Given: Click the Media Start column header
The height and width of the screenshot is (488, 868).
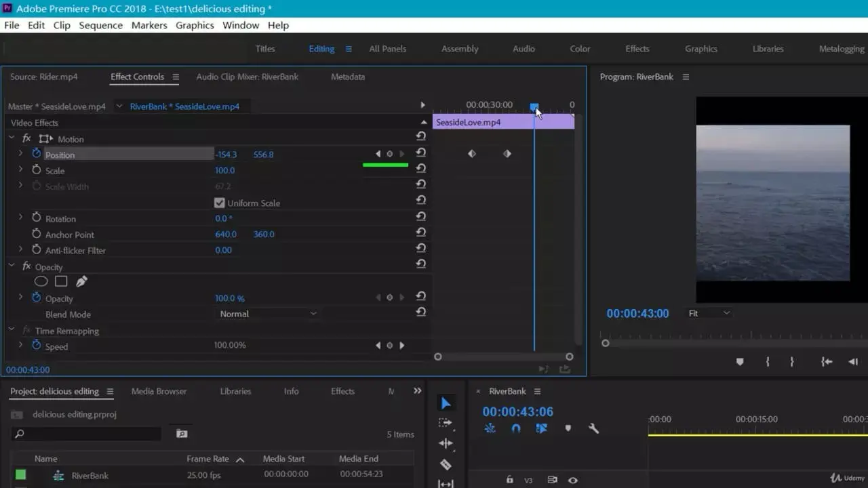Looking at the screenshot, I should (x=283, y=459).
